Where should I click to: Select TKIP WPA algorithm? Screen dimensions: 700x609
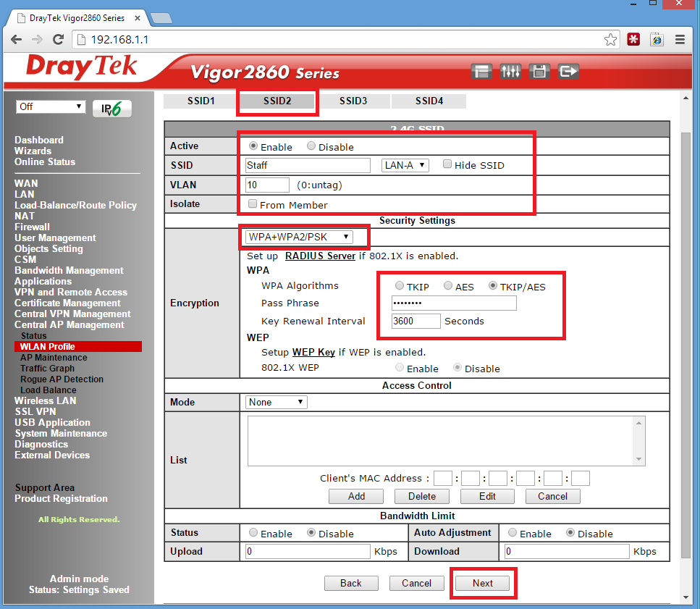click(x=400, y=285)
